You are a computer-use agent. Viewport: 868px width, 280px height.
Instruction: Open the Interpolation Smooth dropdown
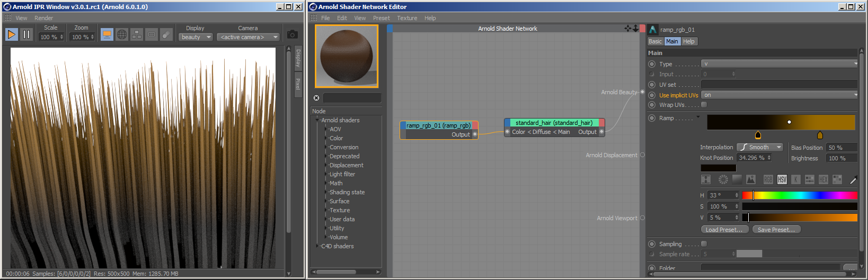(760, 147)
